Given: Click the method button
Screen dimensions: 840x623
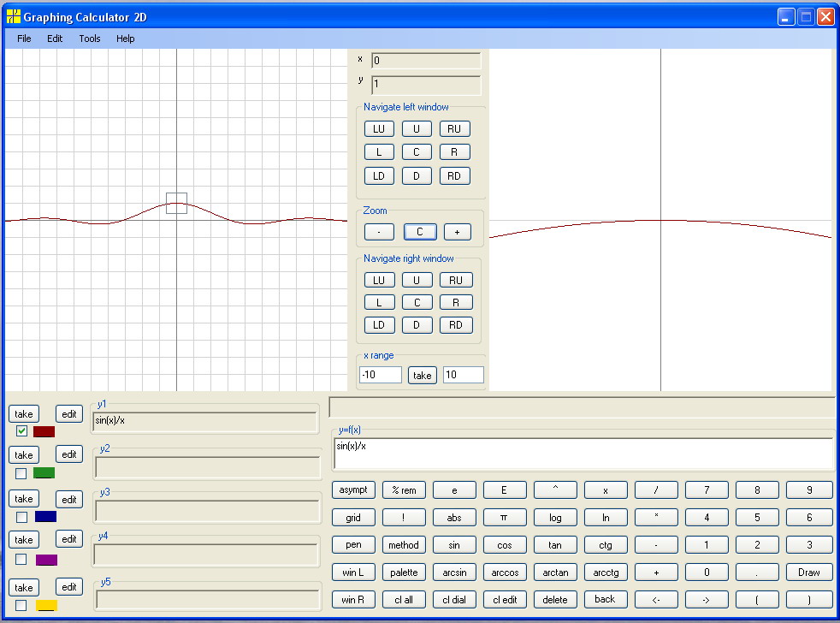Looking at the screenshot, I should (x=404, y=545).
